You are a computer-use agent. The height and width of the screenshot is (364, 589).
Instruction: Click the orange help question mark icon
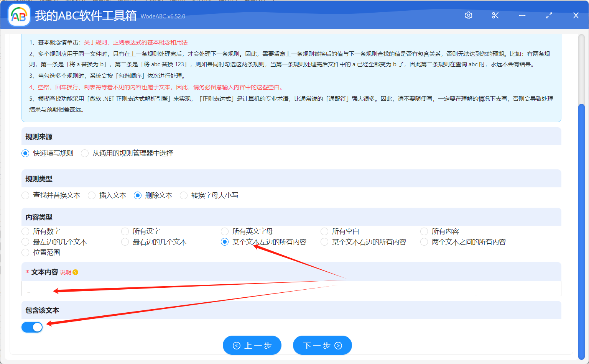[76, 272]
